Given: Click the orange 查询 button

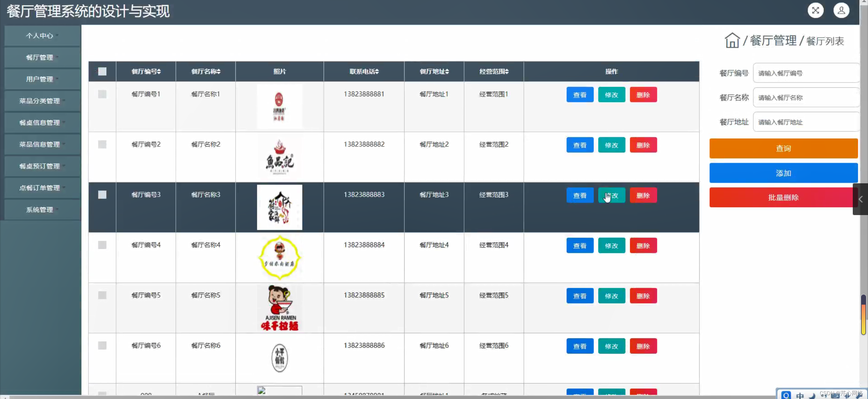Looking at the screenshot, I should [783, 148].
